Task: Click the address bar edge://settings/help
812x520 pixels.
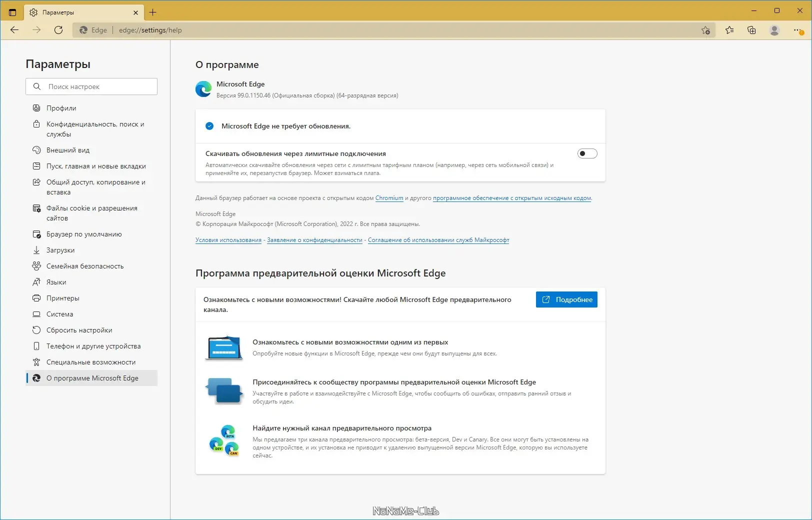Action: (x=150, y=30)
